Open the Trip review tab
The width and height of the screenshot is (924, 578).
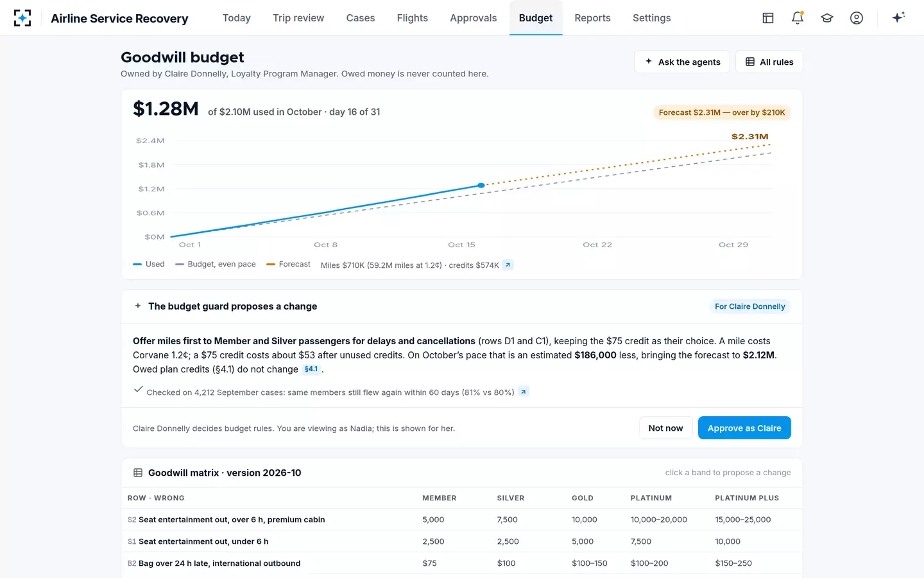click(298, 18)
